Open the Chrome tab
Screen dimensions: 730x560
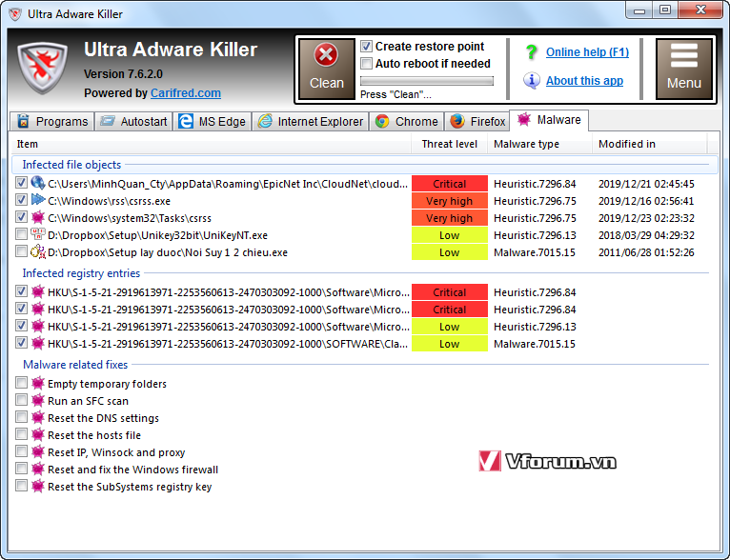(406, 121)
